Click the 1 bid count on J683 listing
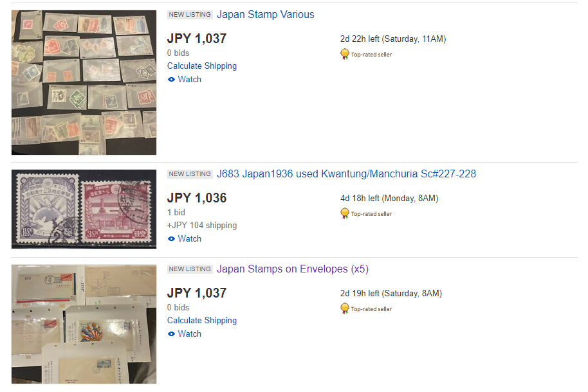The width and height of the screenshot is (588, 392). coord(176,213)
